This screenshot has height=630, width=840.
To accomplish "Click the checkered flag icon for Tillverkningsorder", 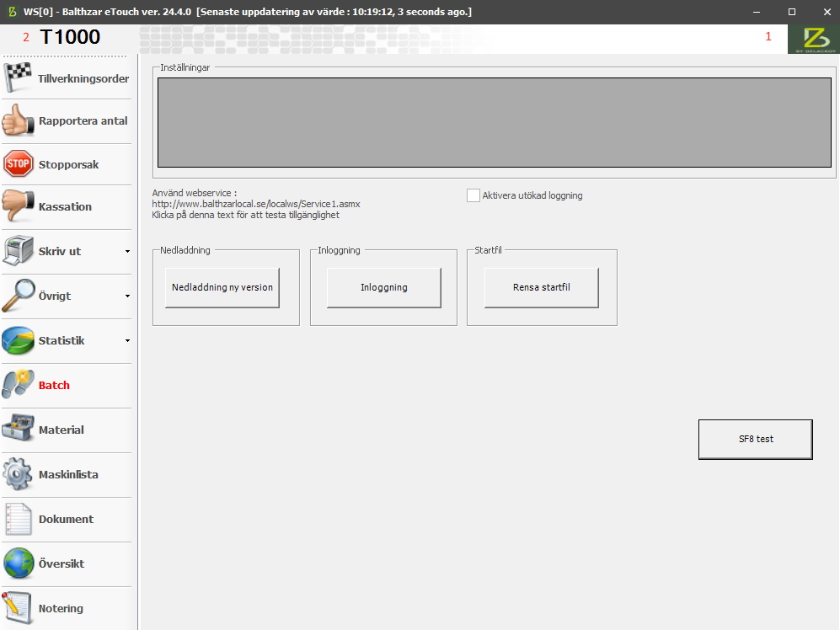I will coord(19,77).
